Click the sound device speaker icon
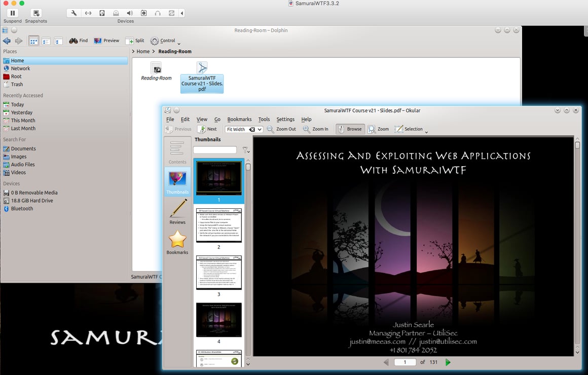The image size is (588, 375). click(x=130, y=13)
